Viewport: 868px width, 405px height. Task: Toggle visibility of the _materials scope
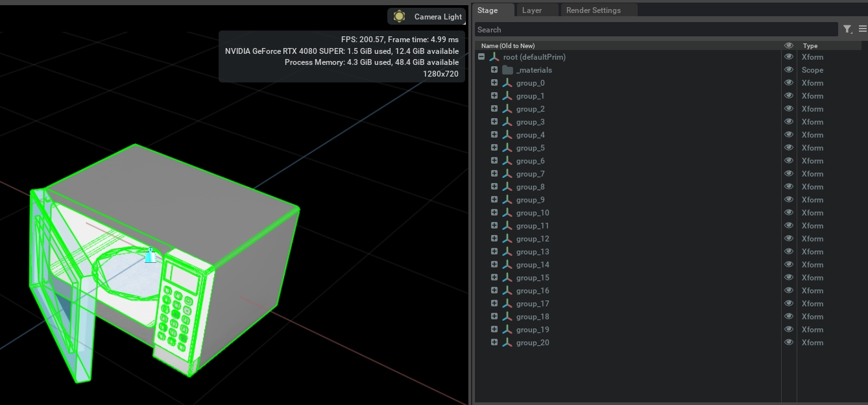pyautogui.click(x=789, y=70)
